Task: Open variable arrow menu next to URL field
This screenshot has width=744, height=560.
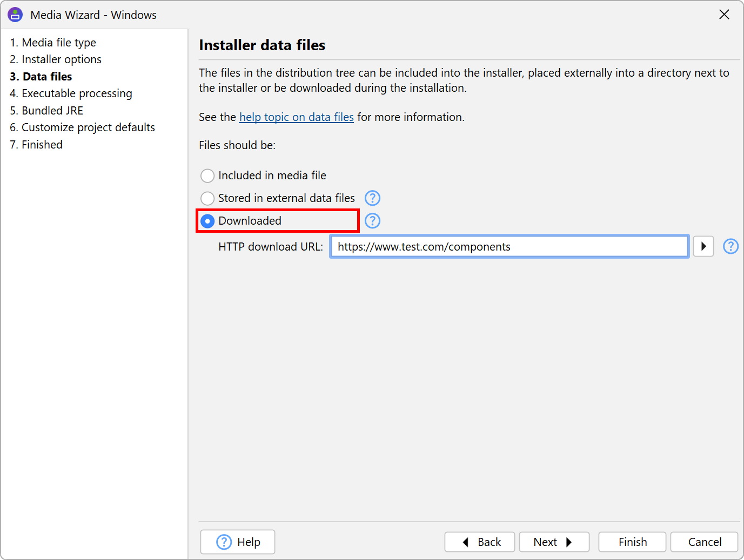Action: pos(703,246)
